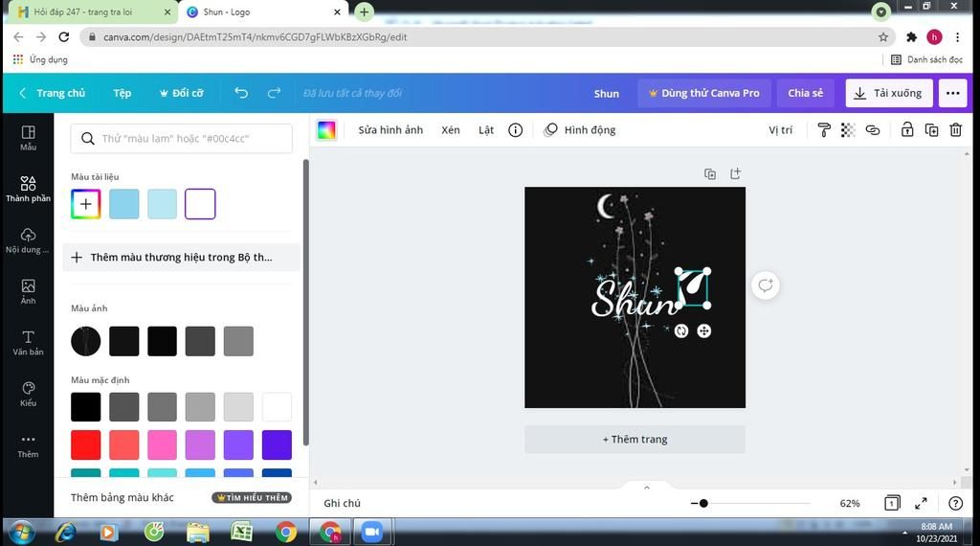This screenshot has width=980, height=546.
Task: Click the rotate handle below selected element
Action: click(x=681, y=330)
